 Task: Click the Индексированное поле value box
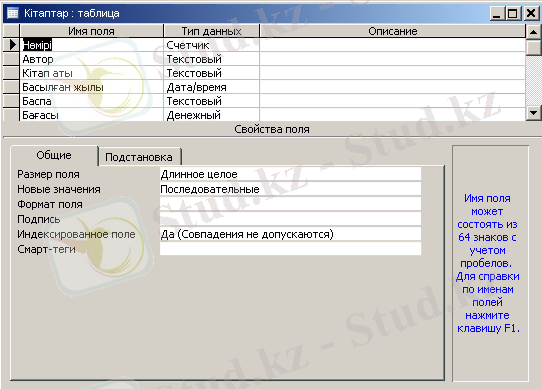click(290, 234)
